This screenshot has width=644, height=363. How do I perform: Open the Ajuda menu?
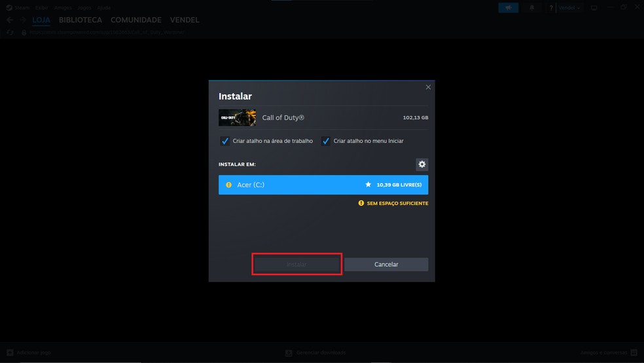click(104, 7)
